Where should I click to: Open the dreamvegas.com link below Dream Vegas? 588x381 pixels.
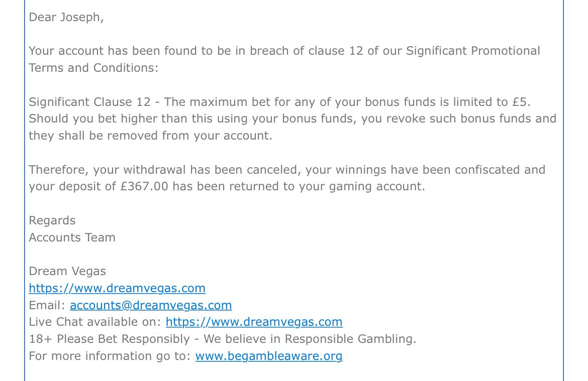point(117,288)
